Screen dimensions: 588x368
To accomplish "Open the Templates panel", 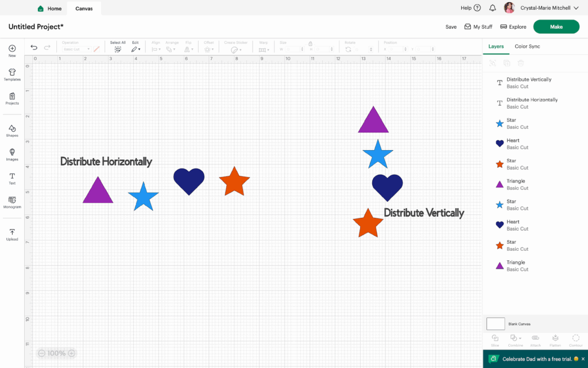I will click(x=12, y=72).
